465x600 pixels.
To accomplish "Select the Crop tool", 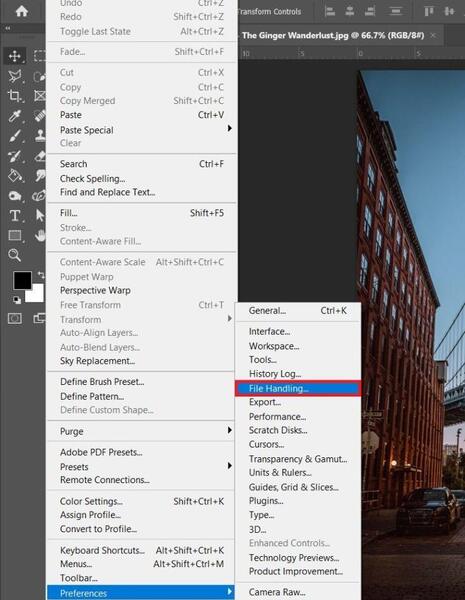I will (x=15, y=96).
